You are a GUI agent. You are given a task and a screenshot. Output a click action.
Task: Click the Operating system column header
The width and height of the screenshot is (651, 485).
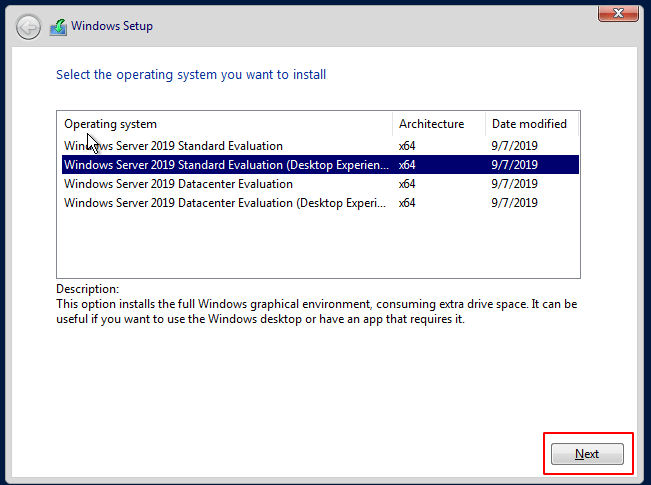tap(226, 124)
